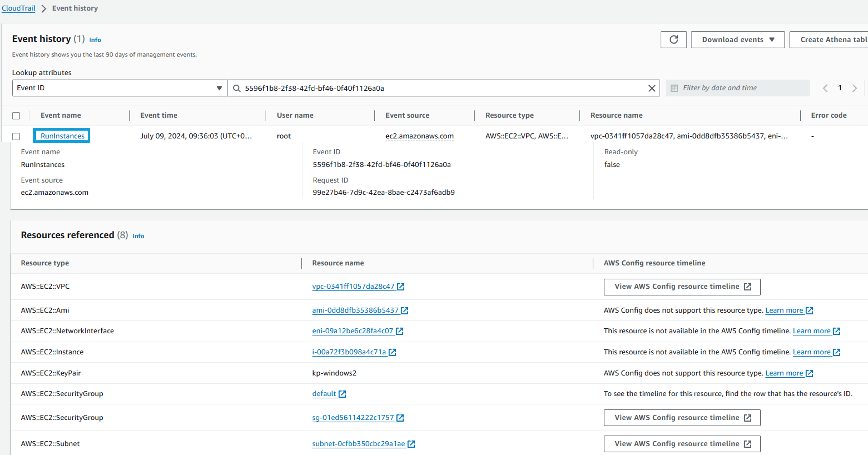Viewport: 868px width, 455px height.
Task: Click external icon in sg-01ed56114222c1757 timeline button
Action: coord(748,418)
